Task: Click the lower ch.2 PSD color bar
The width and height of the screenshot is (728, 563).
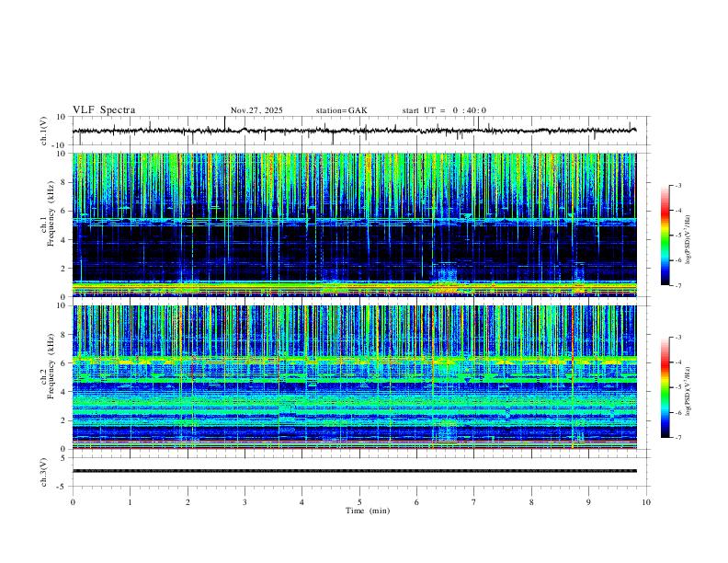Action: (665, 387)
